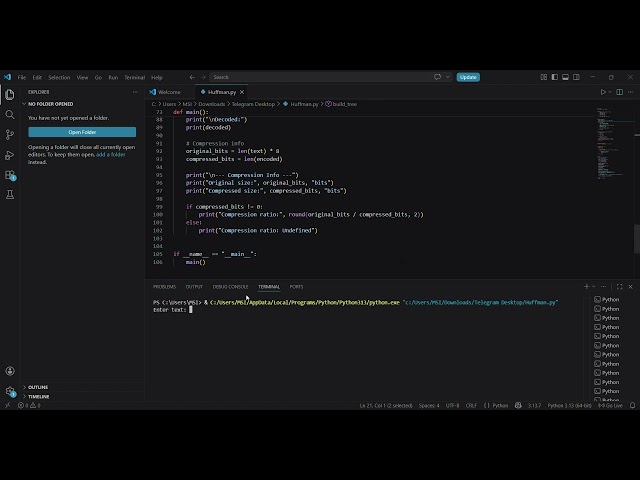Viewport: 640px width, 480px height.
Task: Switch to the Welcome tab
Action: (169, 92)
